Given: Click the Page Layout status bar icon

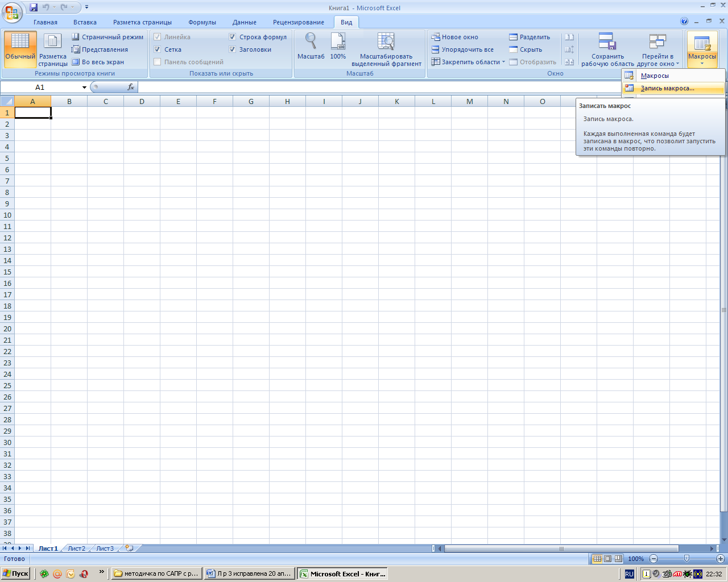Looking at the screenshot, I should [x=607, y=559].
